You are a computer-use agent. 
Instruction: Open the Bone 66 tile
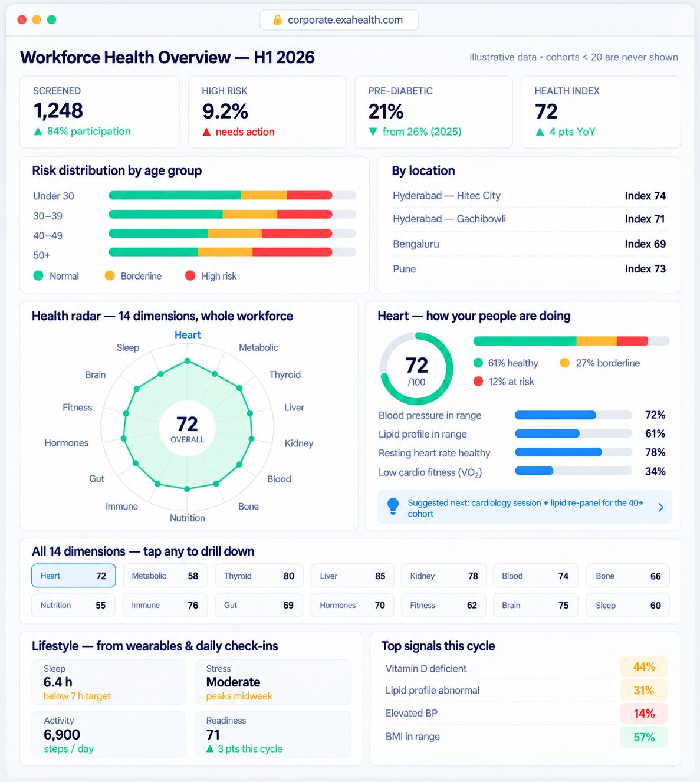[x=628, y=576]
